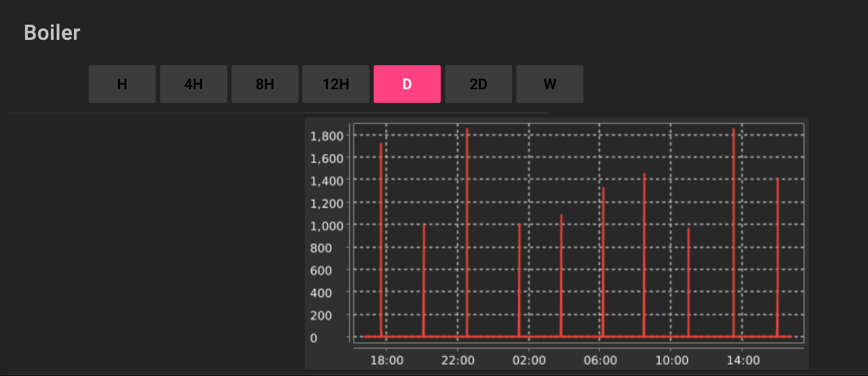Click the 1,200 y-axis label

(x=327, y=204)
